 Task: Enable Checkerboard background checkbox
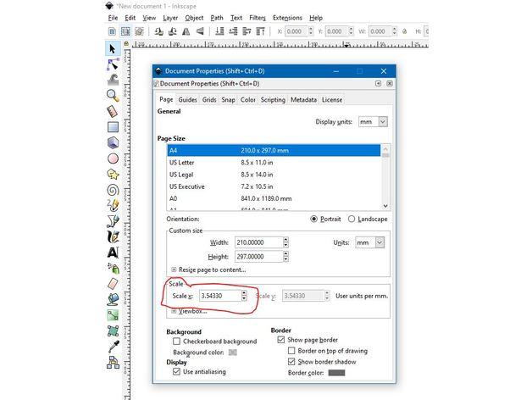pyautogui.click(x=176, y=342)
